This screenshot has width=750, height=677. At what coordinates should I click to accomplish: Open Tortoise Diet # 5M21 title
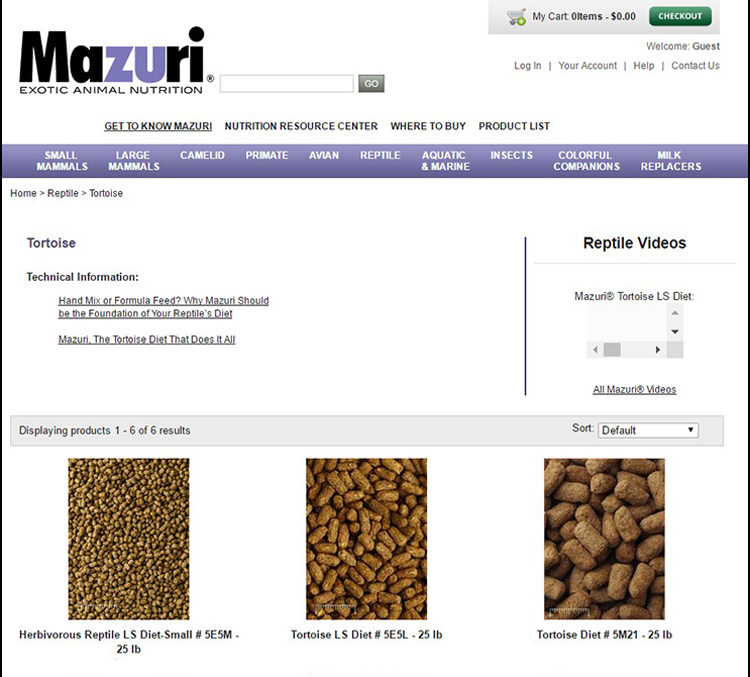point(604,635)
